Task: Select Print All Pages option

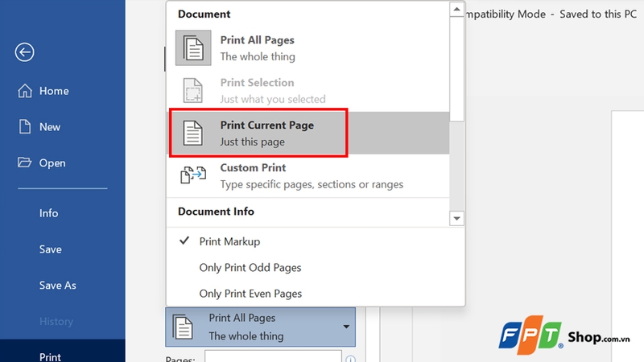Action: [x=308, y=48]
